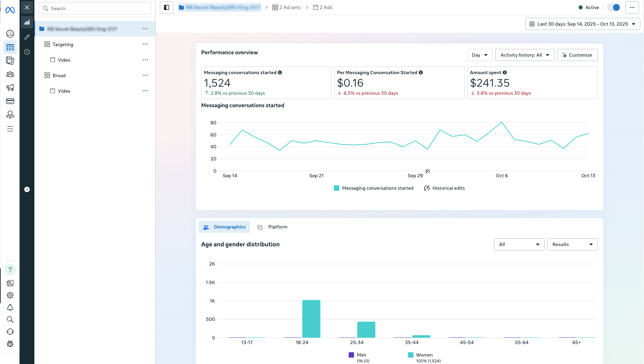
Task: Open the audiences people icon
Action: point(10,74)
